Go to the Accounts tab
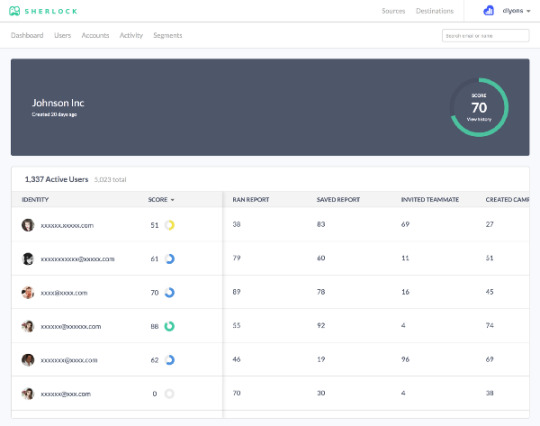 95,35
